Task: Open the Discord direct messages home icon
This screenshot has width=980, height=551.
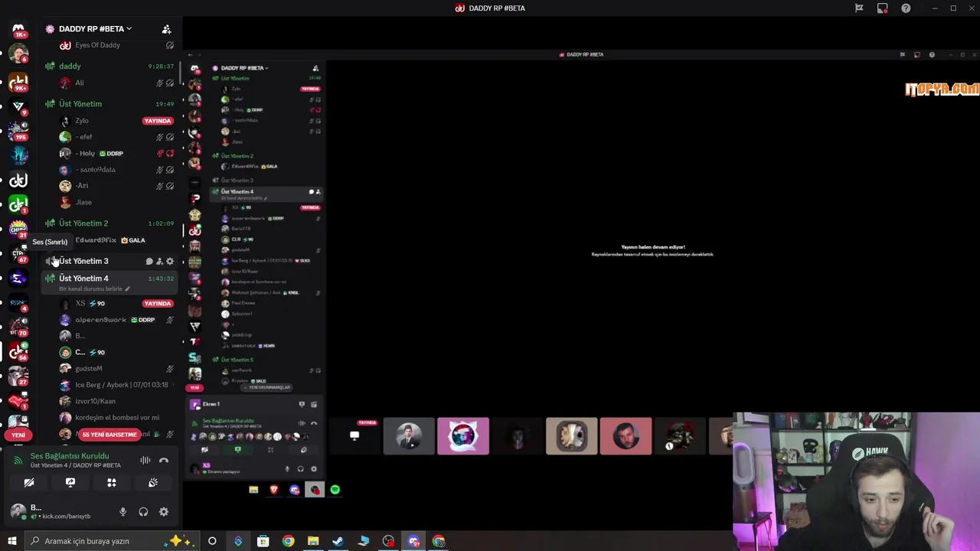Action: click(x=18, y=30)
